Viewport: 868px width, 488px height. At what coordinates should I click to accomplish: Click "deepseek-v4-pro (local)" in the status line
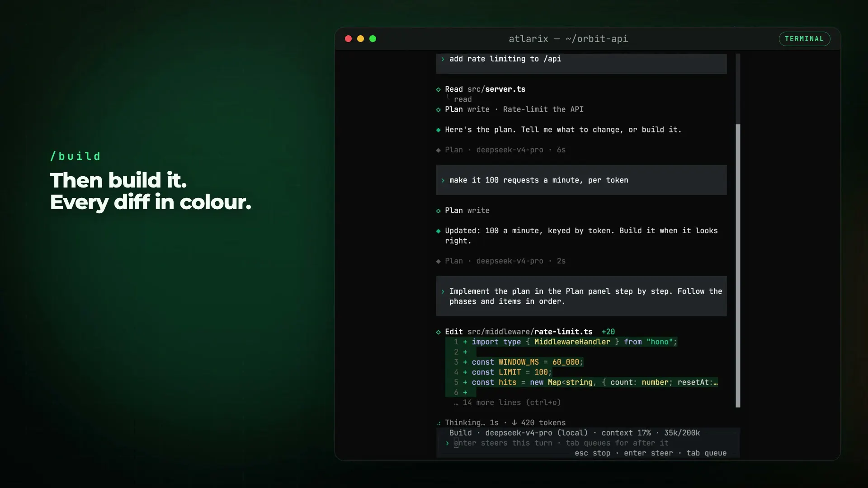[536, 433]
